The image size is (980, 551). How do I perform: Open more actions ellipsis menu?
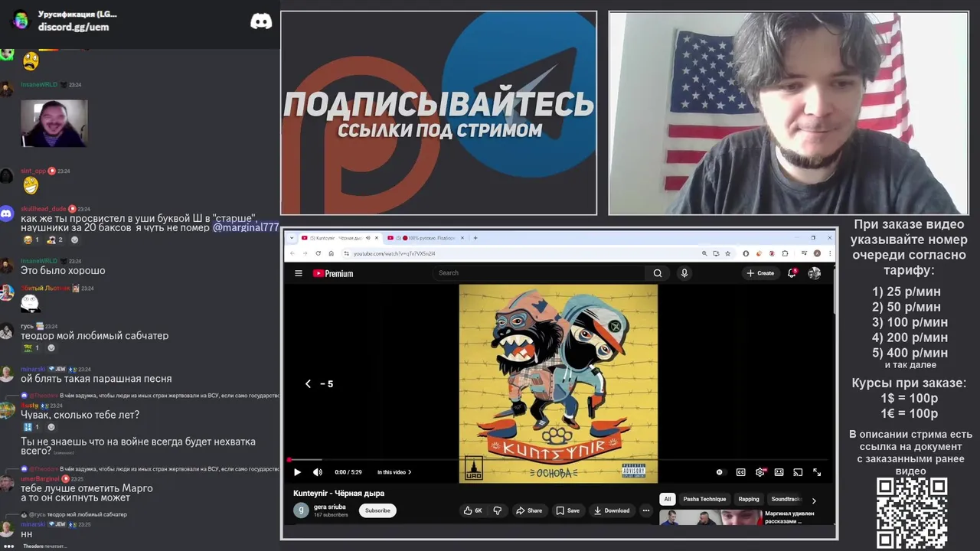pyautogui.click(x=646, y=510)
